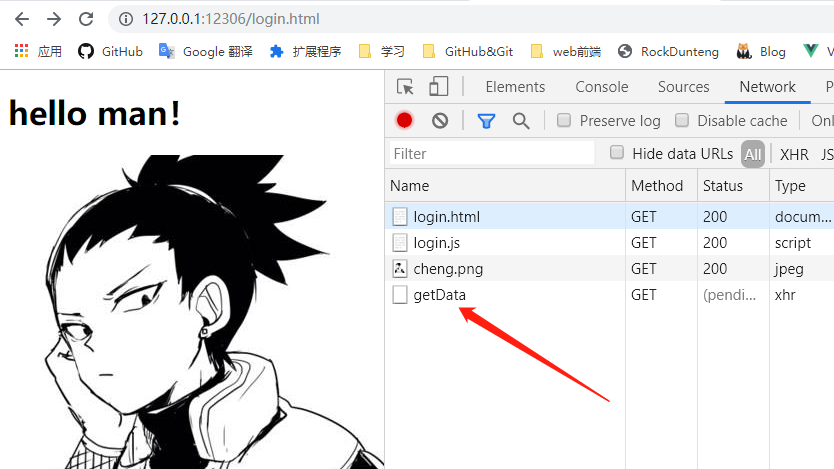Screen dimensions: 834x469
Task: Click the Google Translate bookmark icon
Action: 166,51
